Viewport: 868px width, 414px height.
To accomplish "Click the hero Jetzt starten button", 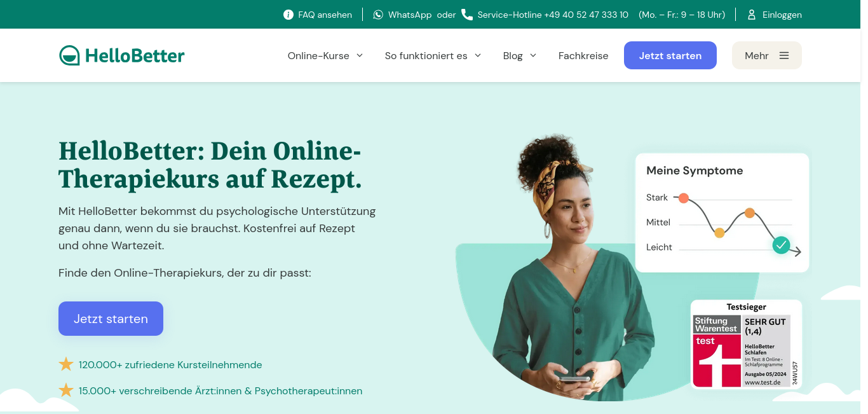I will click(111, 319).
